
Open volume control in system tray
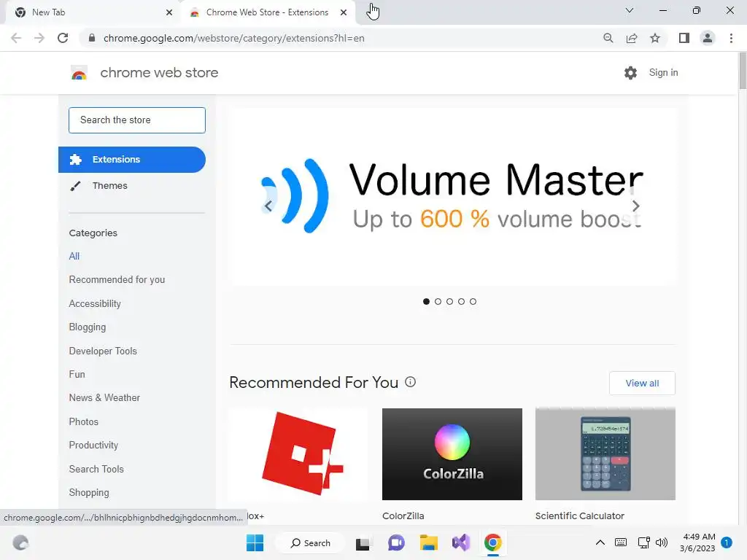[x=661, y=542]
